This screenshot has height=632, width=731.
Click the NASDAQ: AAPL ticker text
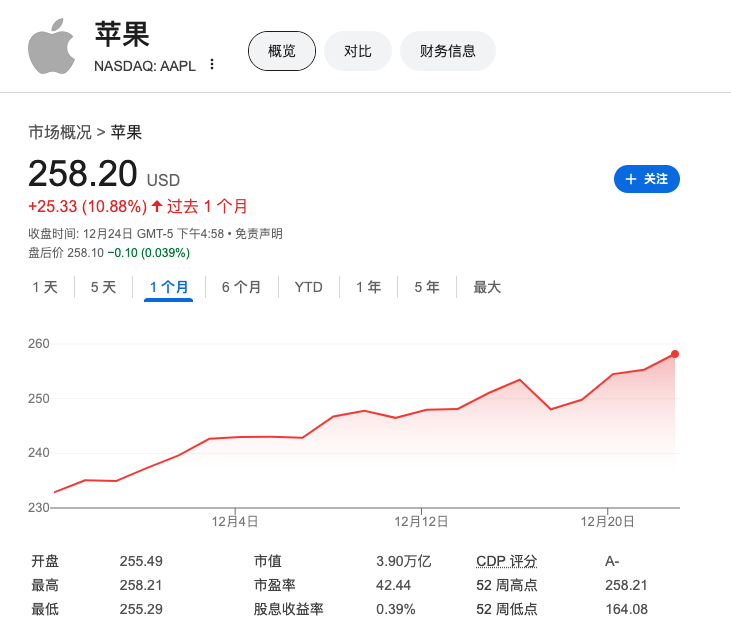coord(145,66)
